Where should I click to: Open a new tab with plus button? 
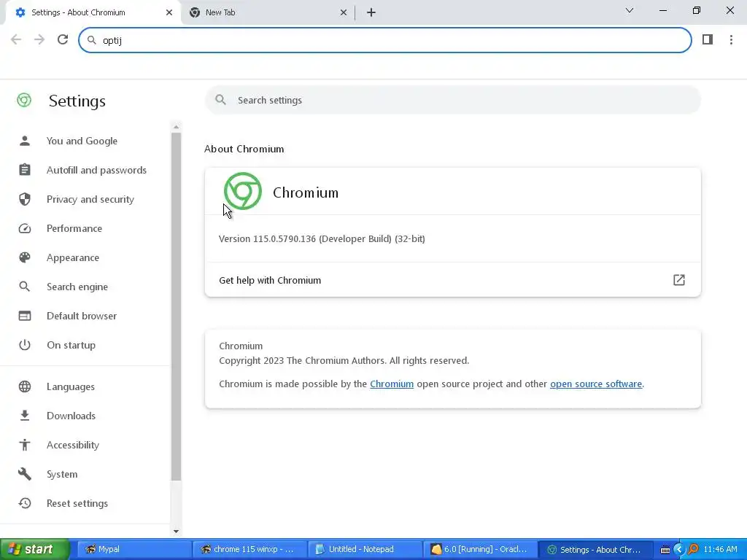pyautogui.click(x=371, y=13)
